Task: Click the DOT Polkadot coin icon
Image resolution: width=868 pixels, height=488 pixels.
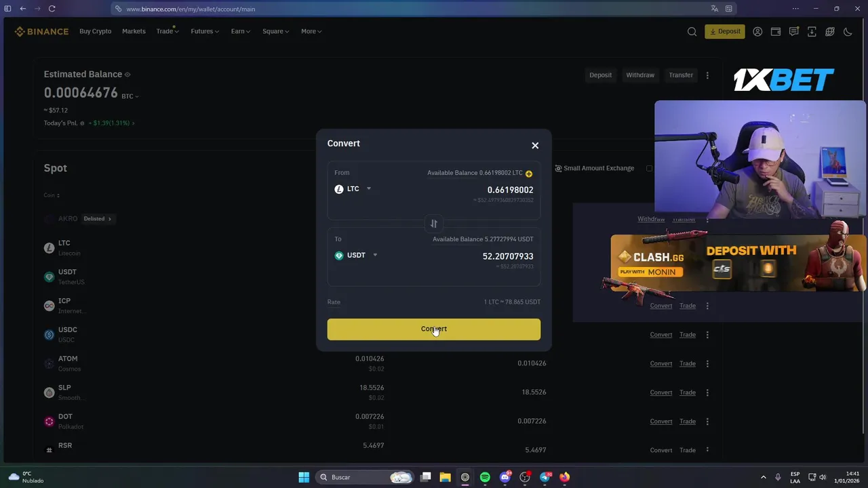Action: click(49, 422)
